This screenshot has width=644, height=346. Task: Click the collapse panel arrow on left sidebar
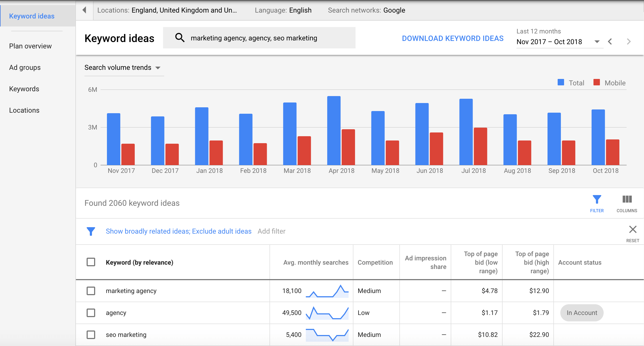[x=84, y=10]
